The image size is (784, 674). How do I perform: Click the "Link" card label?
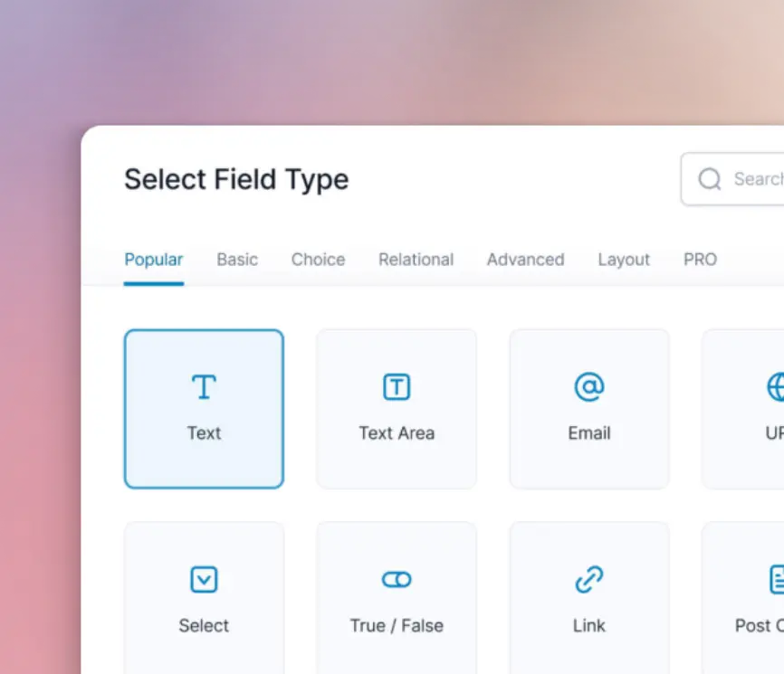589,625
